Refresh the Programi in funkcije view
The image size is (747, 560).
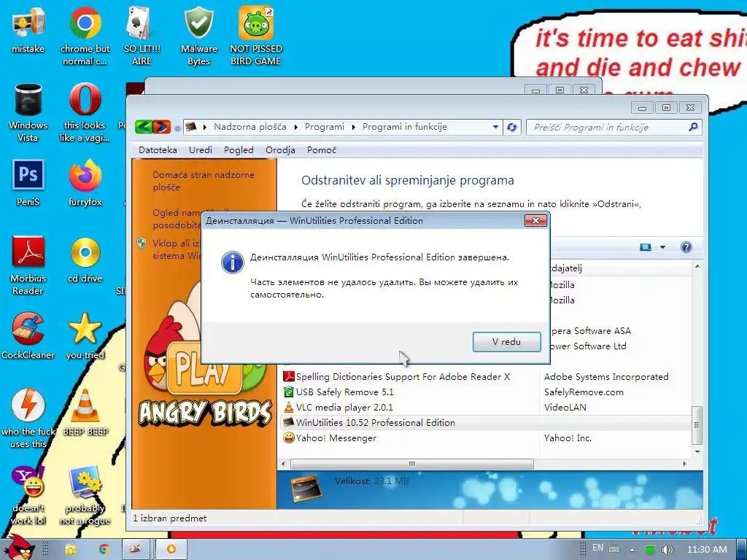511,127
